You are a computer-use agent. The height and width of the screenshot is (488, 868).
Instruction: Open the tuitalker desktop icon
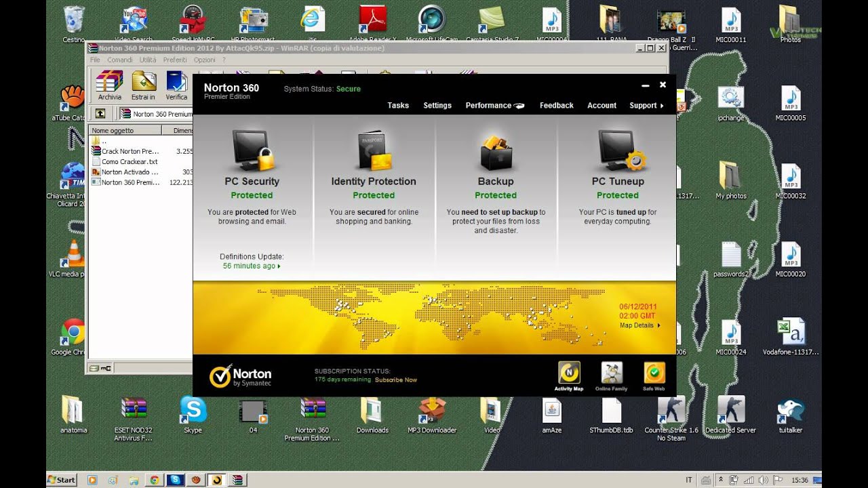[791, 415]
